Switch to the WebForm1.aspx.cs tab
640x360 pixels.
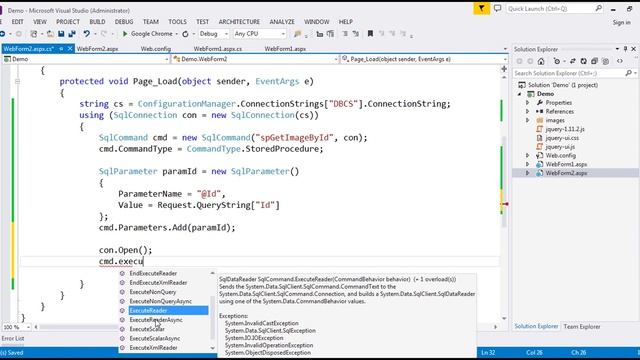[218, 49]
